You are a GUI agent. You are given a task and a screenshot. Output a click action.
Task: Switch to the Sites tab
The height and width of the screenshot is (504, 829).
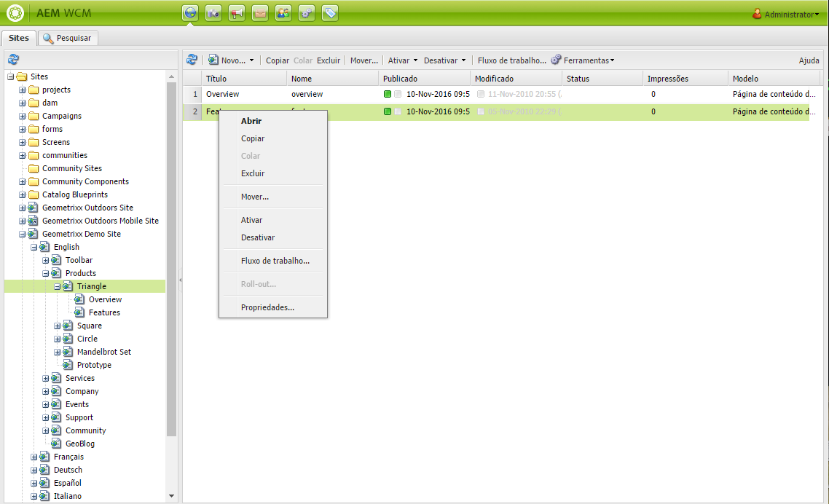pos(19,38)
